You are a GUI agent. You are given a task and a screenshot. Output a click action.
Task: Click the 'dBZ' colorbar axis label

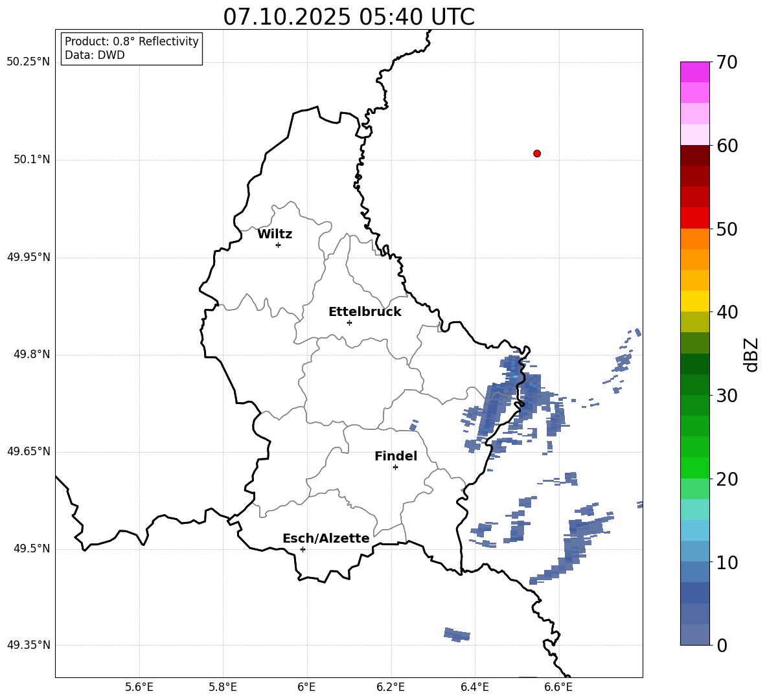pyautogui.click(x=752, y=354)
